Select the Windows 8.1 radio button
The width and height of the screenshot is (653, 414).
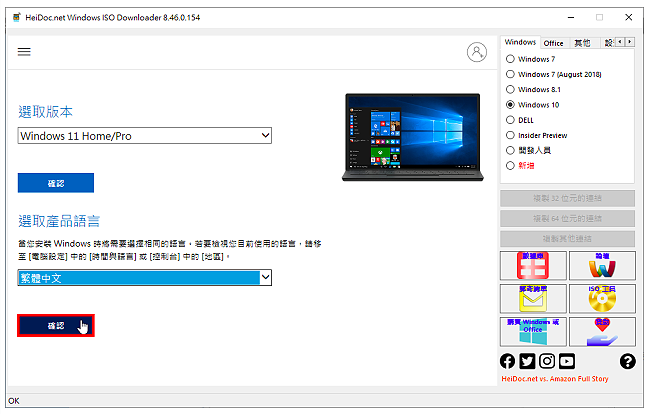(510, 89)
